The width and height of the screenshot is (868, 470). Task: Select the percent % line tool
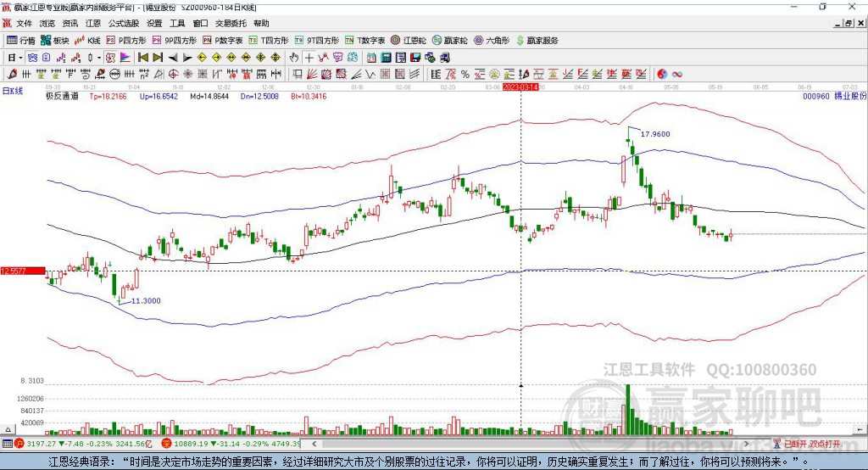[x=465, y=74]
